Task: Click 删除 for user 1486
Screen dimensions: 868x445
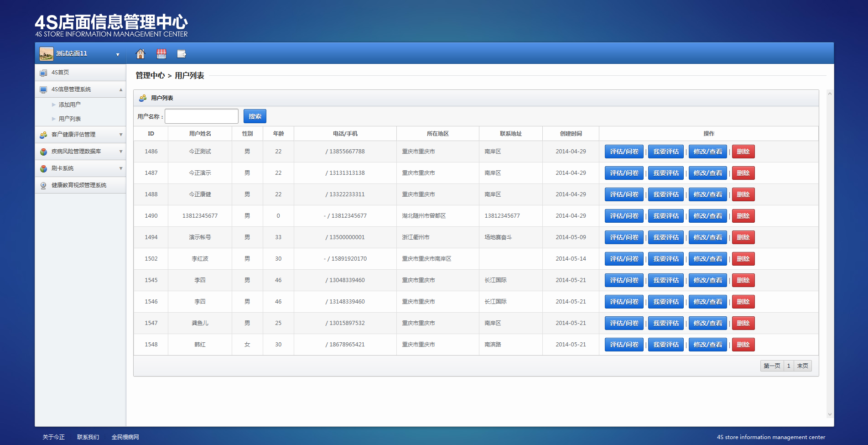Action: coord(743,152)
